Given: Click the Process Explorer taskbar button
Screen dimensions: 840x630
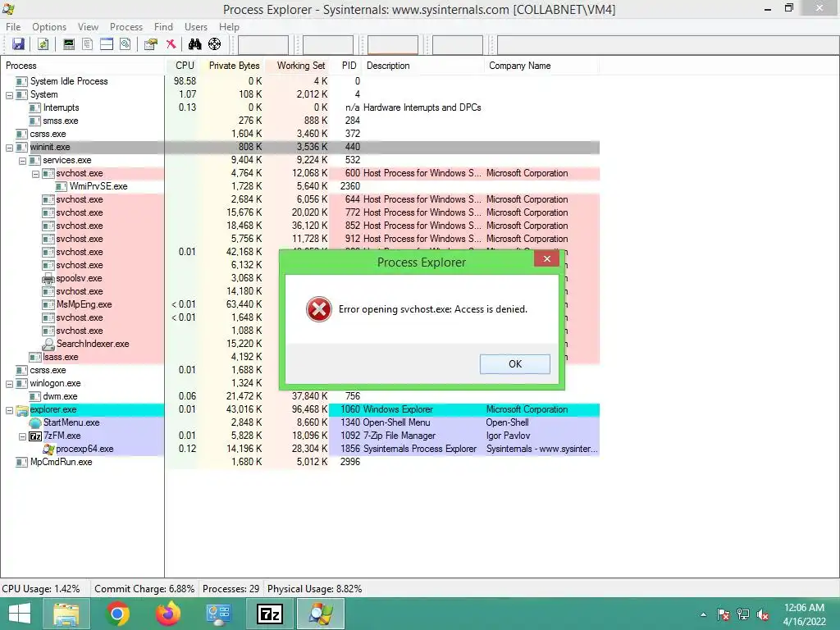Looking at the screenshot, I should [321, 614].
